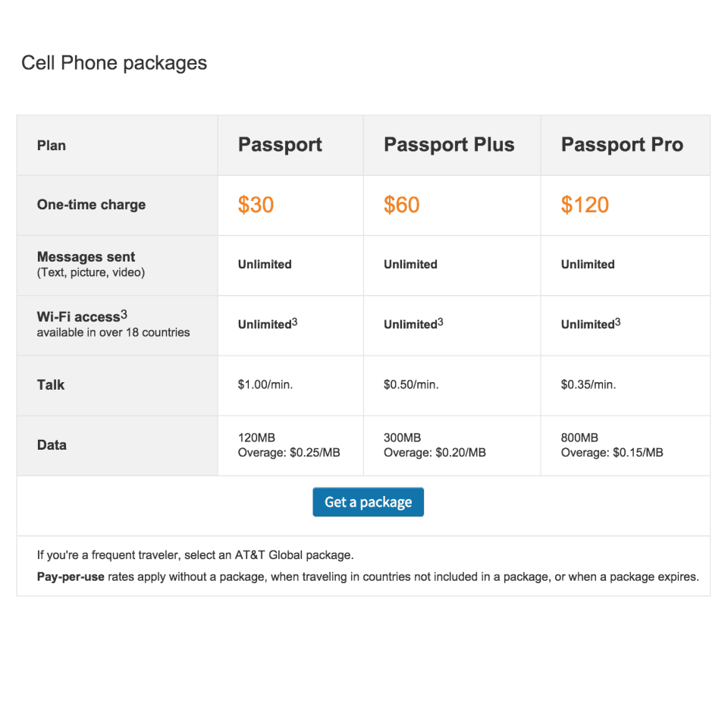Click the Data row label
This screenshot has height=728, width=728.
[x=52, y=445]
